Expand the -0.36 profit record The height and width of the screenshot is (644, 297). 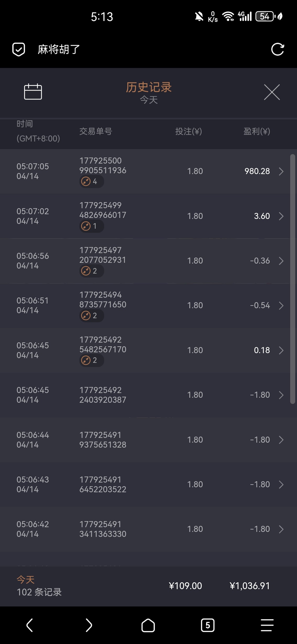pyautogui.click(x=281, y=261)
